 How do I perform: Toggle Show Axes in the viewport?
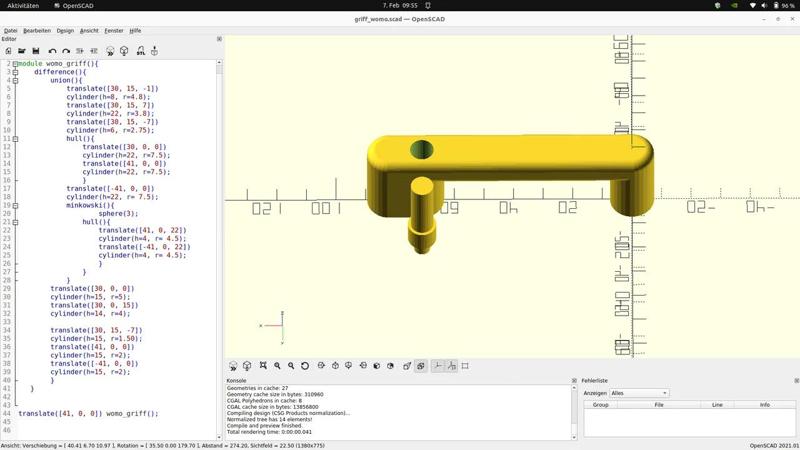coord(438,366)
